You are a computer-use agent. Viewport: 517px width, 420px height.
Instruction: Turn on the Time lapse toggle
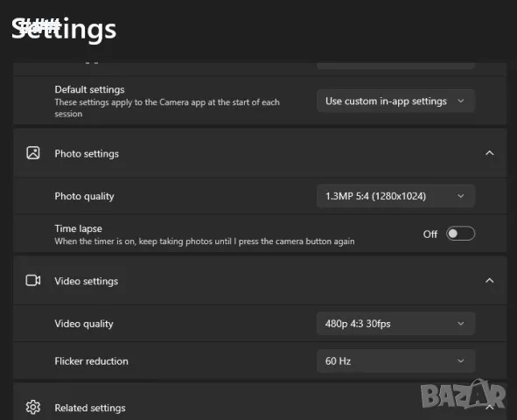click(460, 234)
